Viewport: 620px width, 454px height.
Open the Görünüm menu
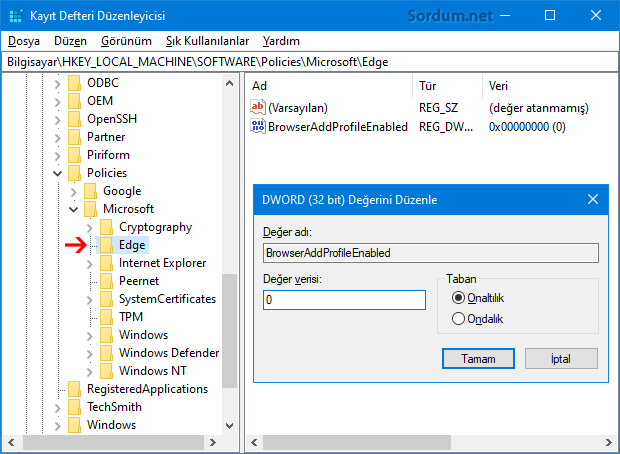click(126, 41)
